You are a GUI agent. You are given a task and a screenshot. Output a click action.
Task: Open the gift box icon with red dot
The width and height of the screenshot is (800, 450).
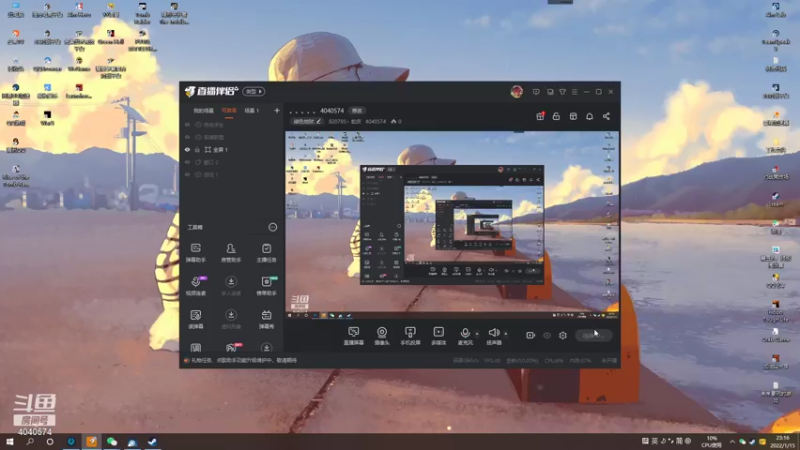click(x=540, y=116)
